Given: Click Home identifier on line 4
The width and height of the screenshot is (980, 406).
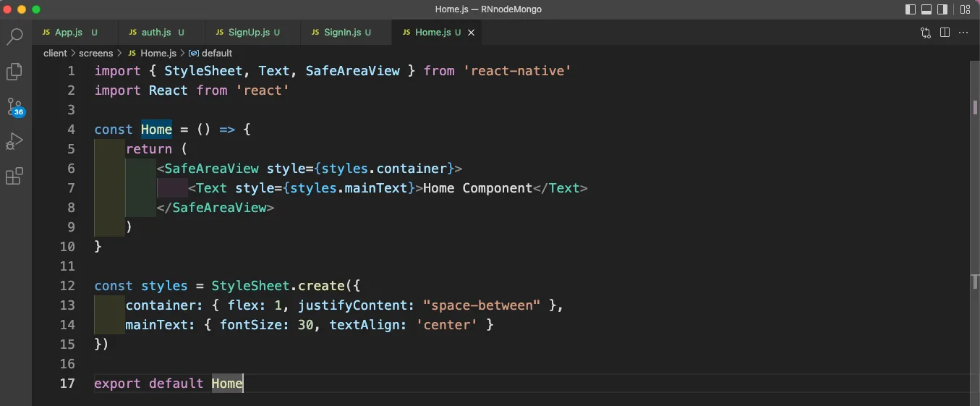Looking at the screenshot, I should (156, 130).
